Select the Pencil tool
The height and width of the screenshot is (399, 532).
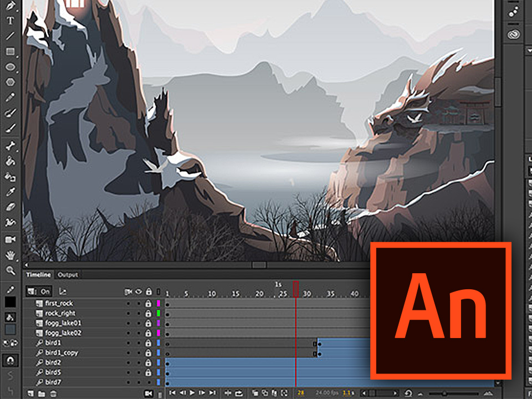click(11, 98)
